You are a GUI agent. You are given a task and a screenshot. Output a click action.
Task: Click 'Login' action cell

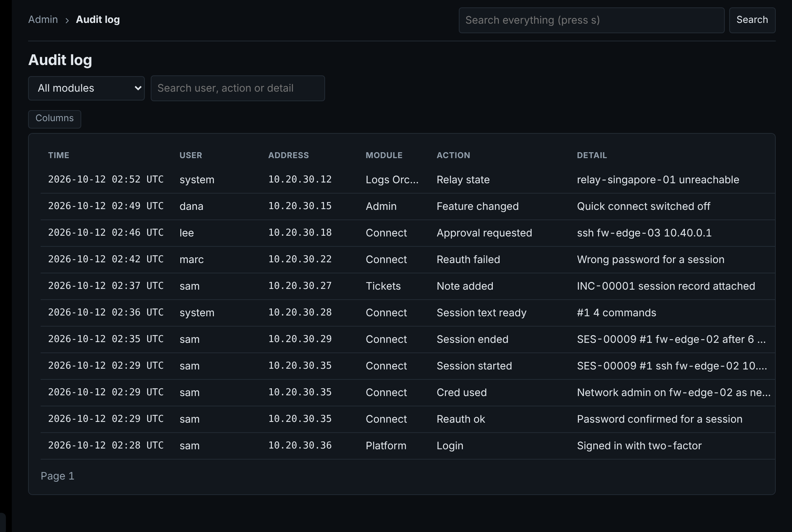point(450,446)
